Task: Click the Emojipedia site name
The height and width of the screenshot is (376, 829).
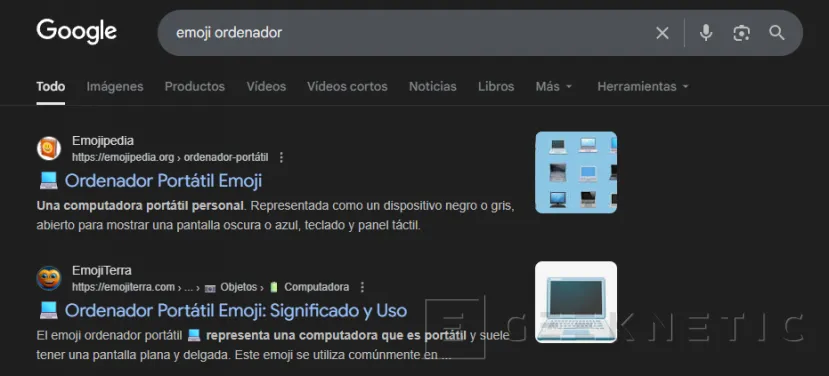Action: [103, 141]
